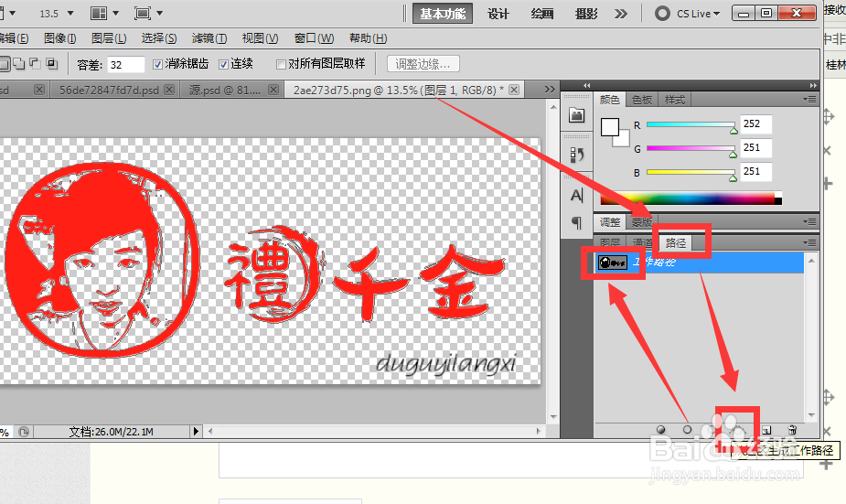Close the 源.psd document tab
Image resolution: width=846 pixels, height=504 pixels.
pos(273,90)
